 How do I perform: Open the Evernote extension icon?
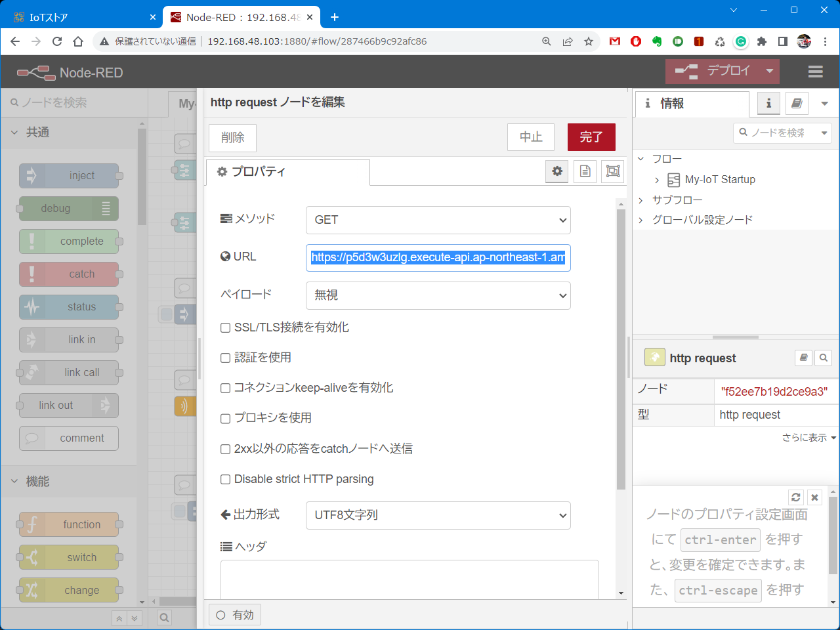pyautogui.click(x=657, y=41)
